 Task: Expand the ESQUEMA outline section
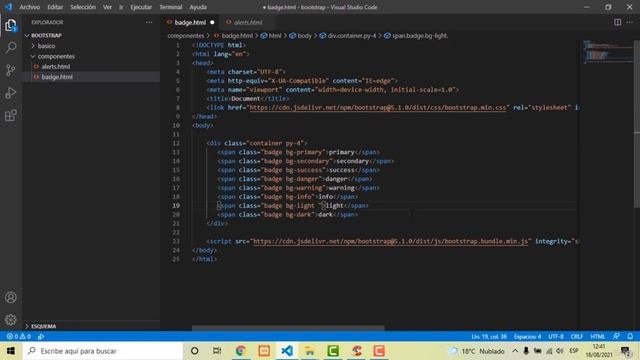click(x=43, y=326)
